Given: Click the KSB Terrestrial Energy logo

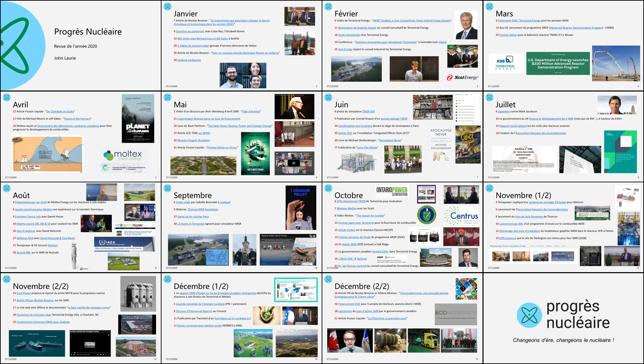Looking at the screenshot, I should 506,63.
